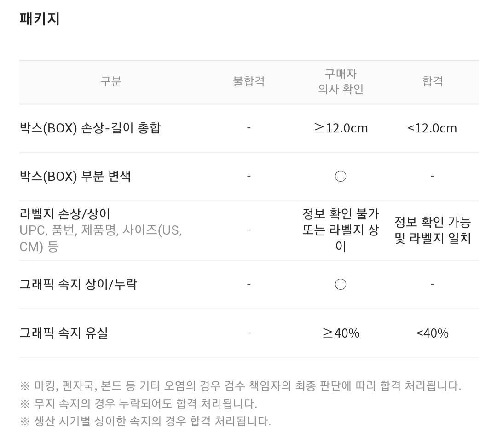The image size is (497, 448).
Task: Click the 정보 확인 가능 및 라벨지 일치 cell
Action: (432, 230)
